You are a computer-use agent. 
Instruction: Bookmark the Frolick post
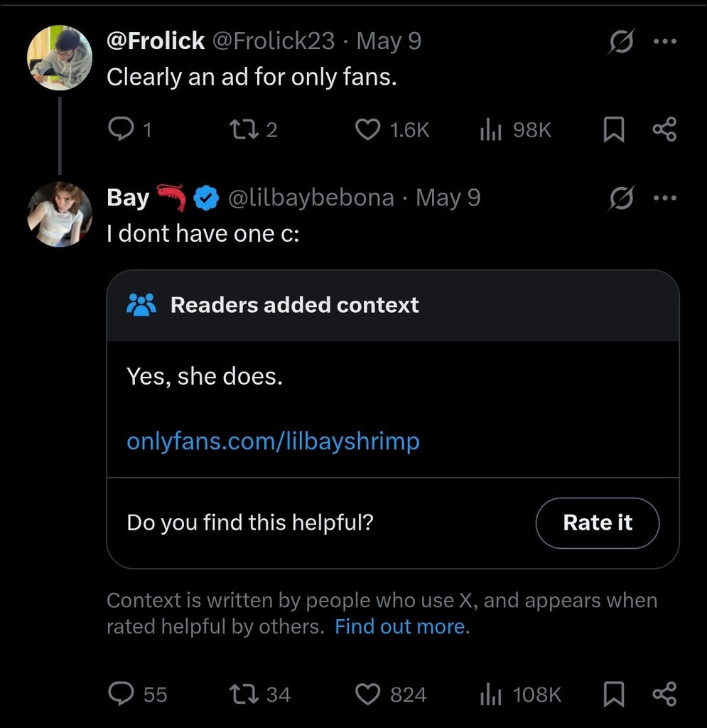point(612,129)
